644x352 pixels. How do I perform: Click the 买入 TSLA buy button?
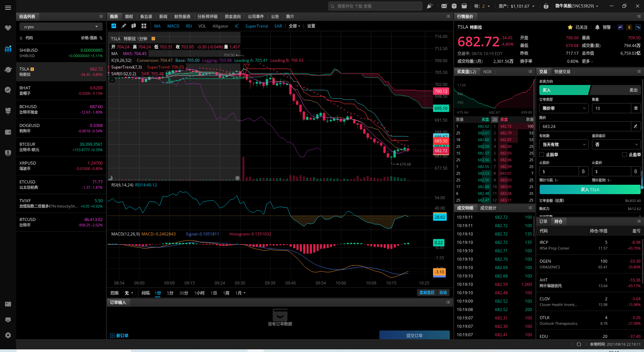click(590, 189)
